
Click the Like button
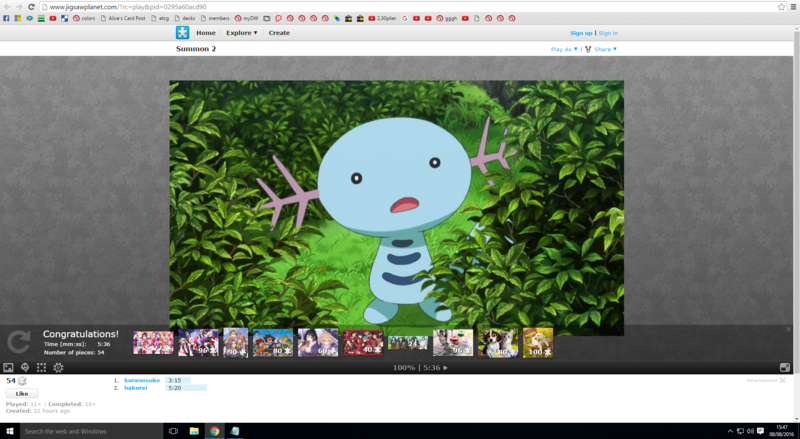pyautogui.click(x=22, y=394)
